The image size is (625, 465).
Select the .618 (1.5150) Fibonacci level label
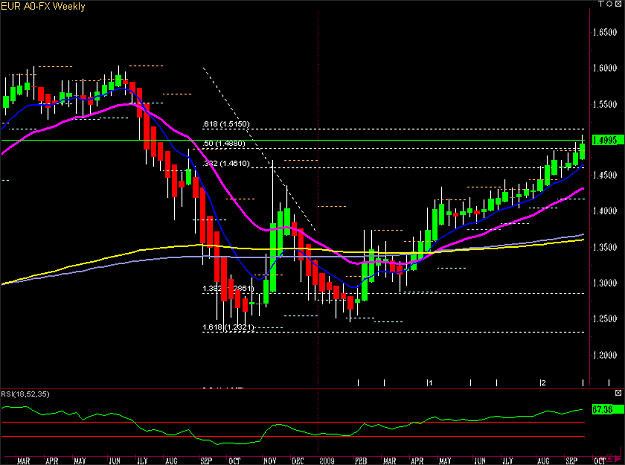point(226,124)
